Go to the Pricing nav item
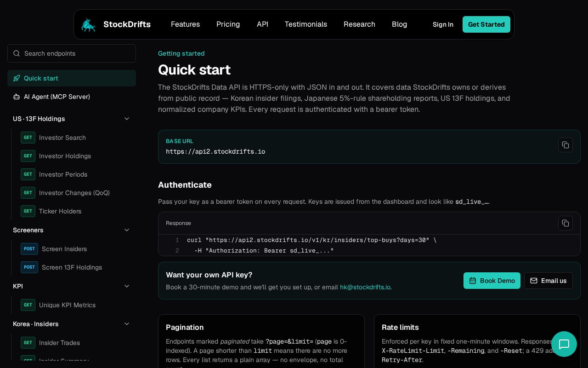588x368 pixels. pos(228,24)
